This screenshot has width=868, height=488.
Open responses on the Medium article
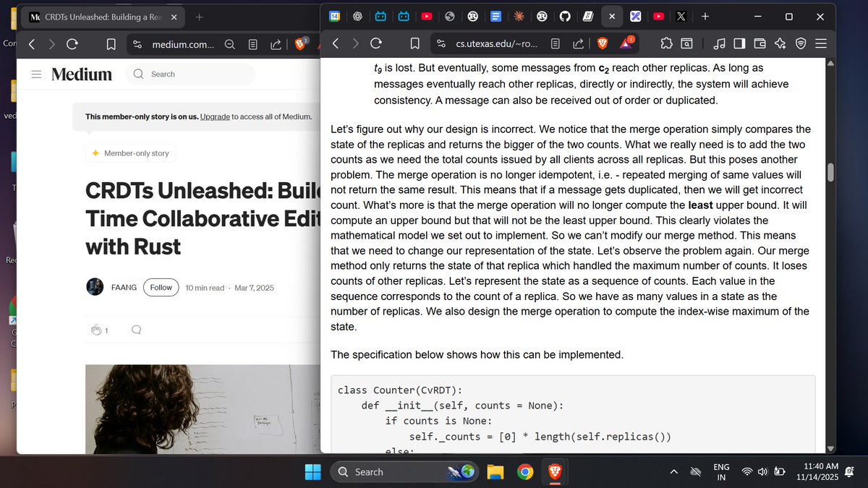[x=136, y=330]
